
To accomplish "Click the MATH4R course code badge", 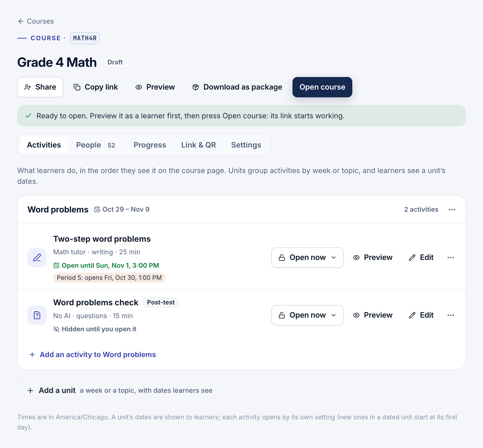I will click(x=85, y=38).
